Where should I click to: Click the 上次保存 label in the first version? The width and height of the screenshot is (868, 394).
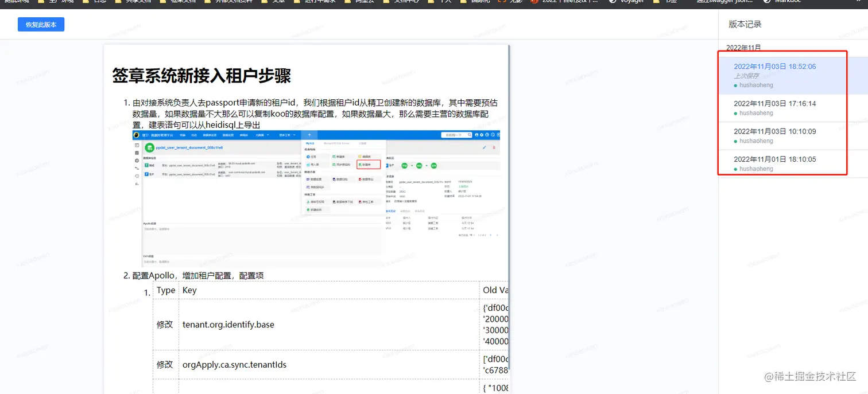pos(746,76)
